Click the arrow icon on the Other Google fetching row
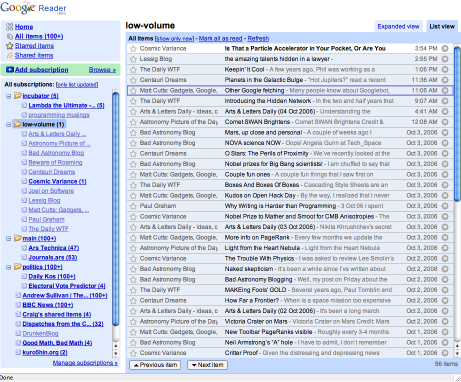461x382 pixels. [x=445, y=90]
